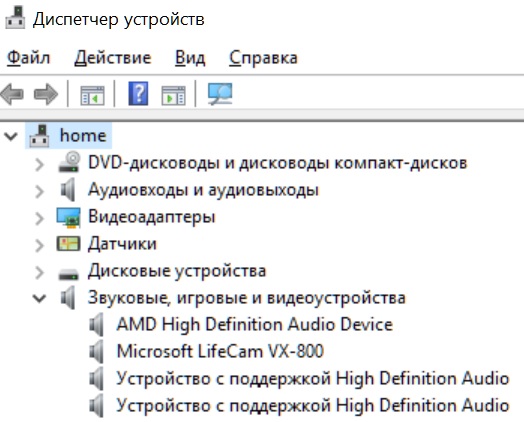Open the Файл menu
The image size is (524, 422).
(29, 57)
